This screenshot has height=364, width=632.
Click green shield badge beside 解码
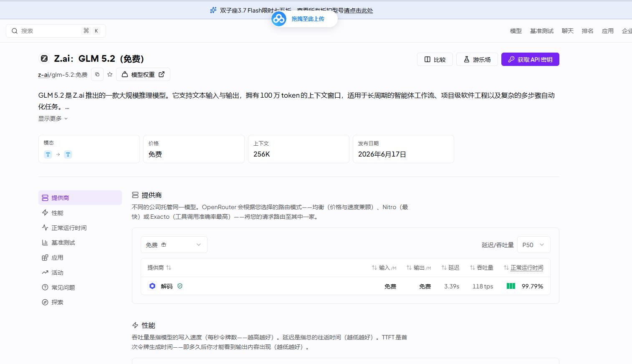180,286
